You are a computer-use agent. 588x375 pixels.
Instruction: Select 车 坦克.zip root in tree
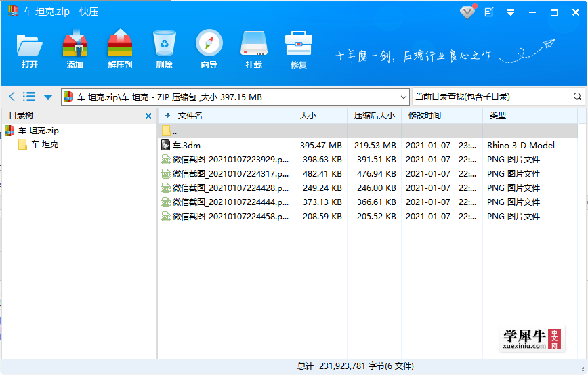pyautogui.click(x=32, y=131)
